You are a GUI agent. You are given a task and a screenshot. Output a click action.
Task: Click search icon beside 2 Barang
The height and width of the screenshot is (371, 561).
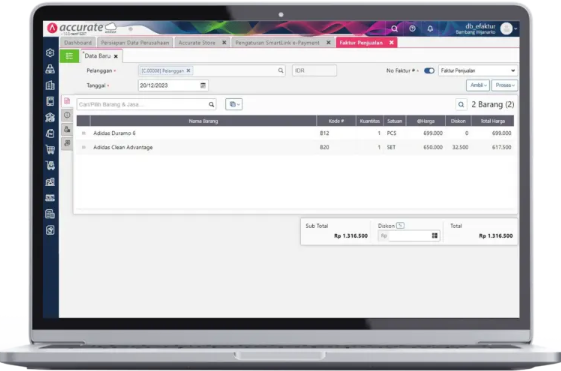(x=461, y=104)
